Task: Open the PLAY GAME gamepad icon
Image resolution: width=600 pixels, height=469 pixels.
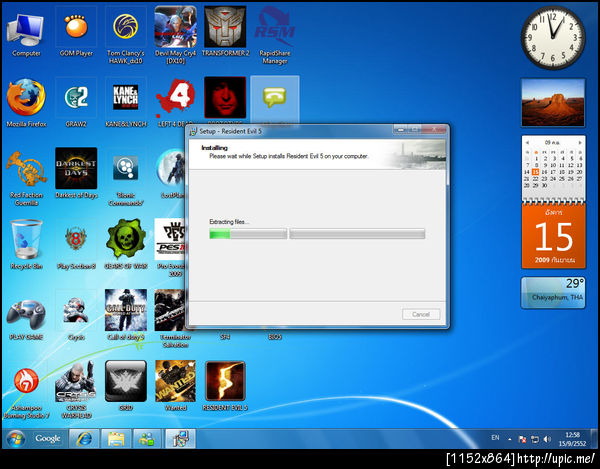Action: click(x=26, y=318)
